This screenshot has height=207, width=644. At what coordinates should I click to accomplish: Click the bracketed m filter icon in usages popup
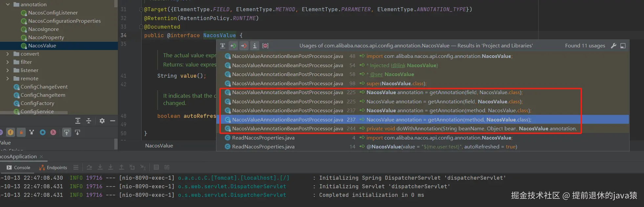click(x=265, y=46)
